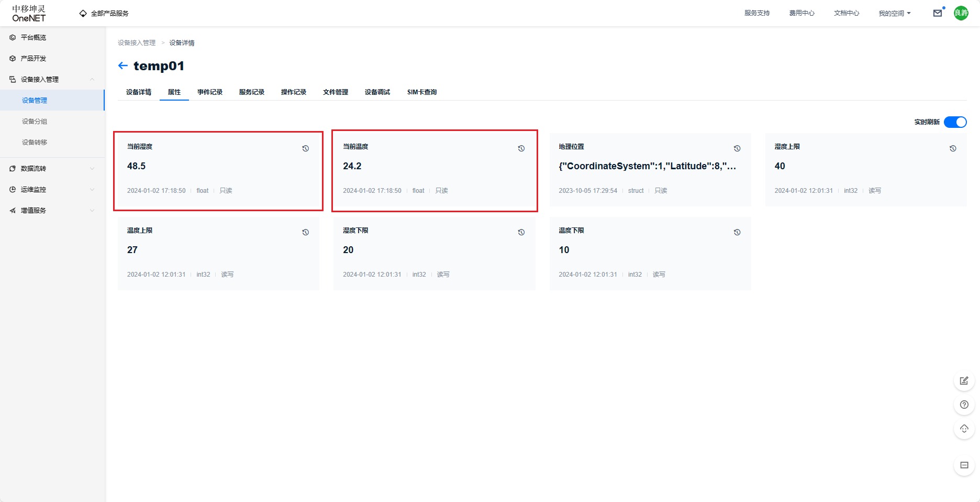This screenshot has width=980, height=502.
Task: Open history for 温度下限 property
Action: pyautogui.click(x=737, y=233)
